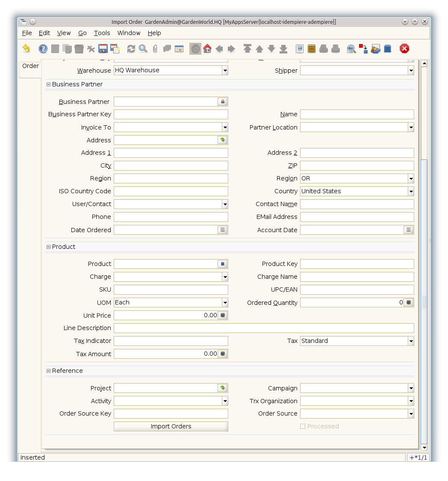The height and width of the screenshot is (481, 448).
Task: Open the Date Ordered calendar picker
Action: pyautogui.click(x=222, y=230)
